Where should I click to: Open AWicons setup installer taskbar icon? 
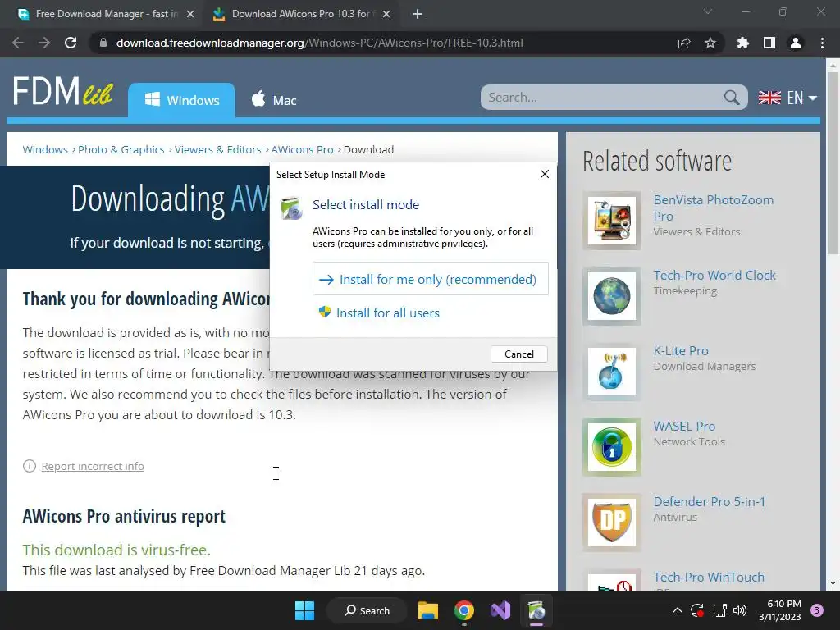coord(536,610)
